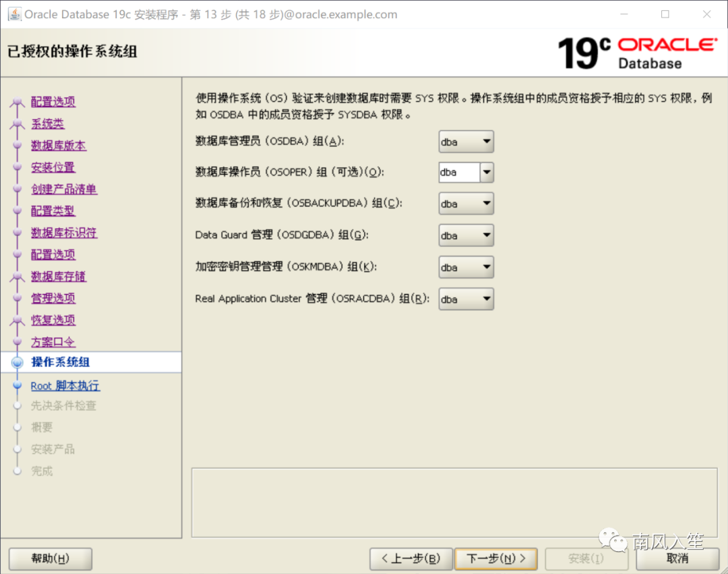Click the empty message area at bottom
Viewport: 728px width, 574px height.
click(454, 503)
